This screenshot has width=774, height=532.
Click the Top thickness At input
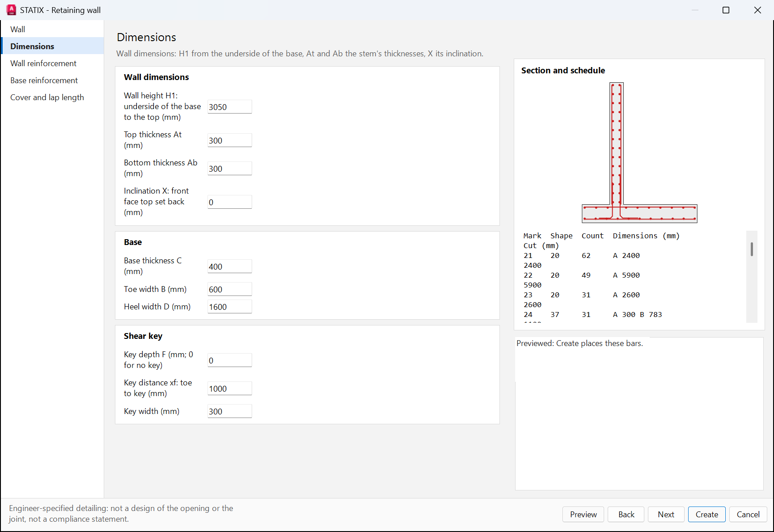(230, 140)
